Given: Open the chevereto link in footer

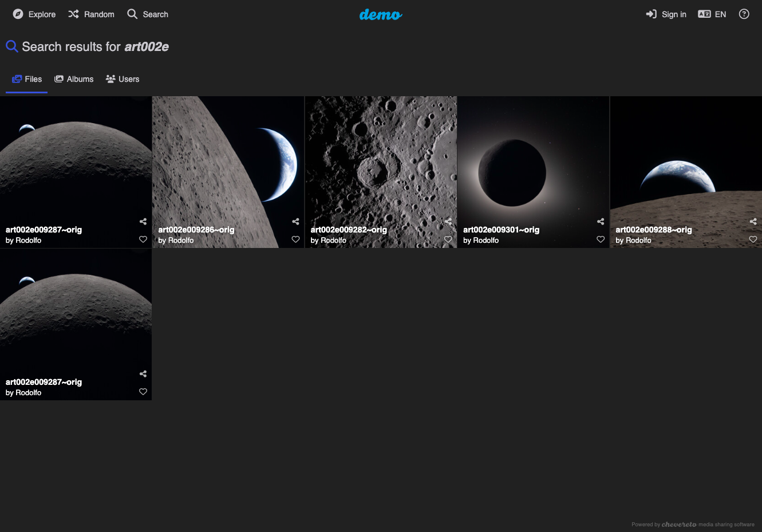Looking at the screenshot, I should [x=679, y=524].
